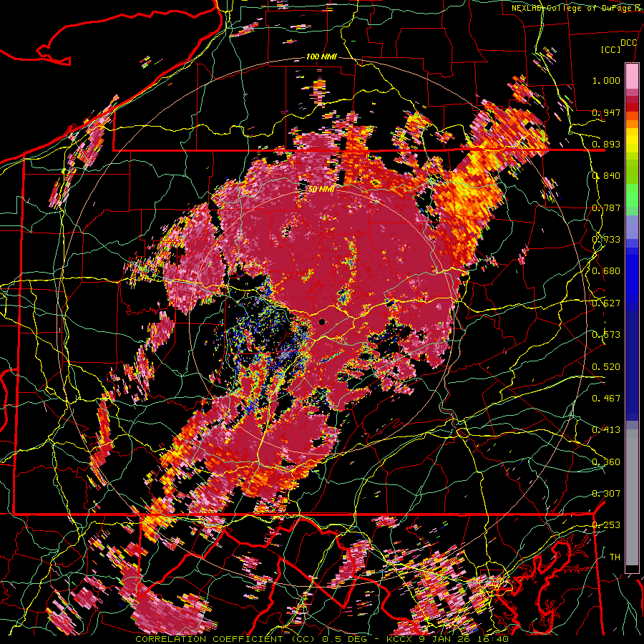Choose the 0.360 legend value
The height and width of the screenshot is (644, 644).
(606, 462)
